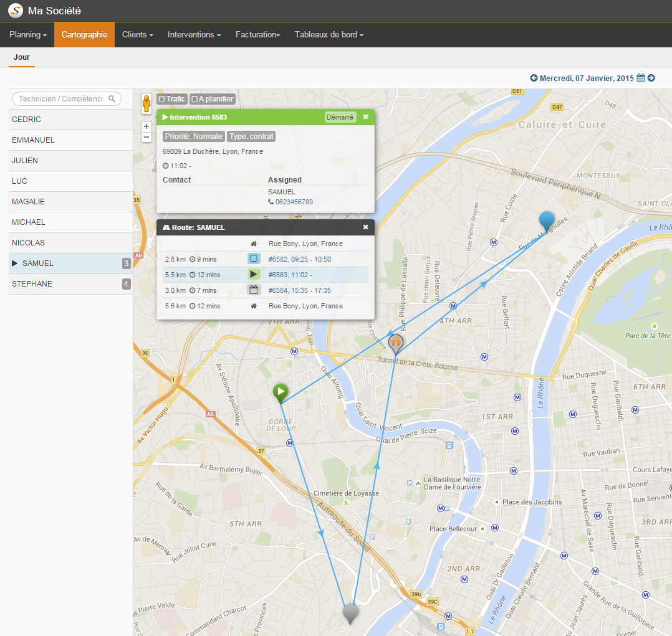This screenshot has height=636, width=672.
Task: Click the green started-intervention marker on map
Action: coord(281,391)
